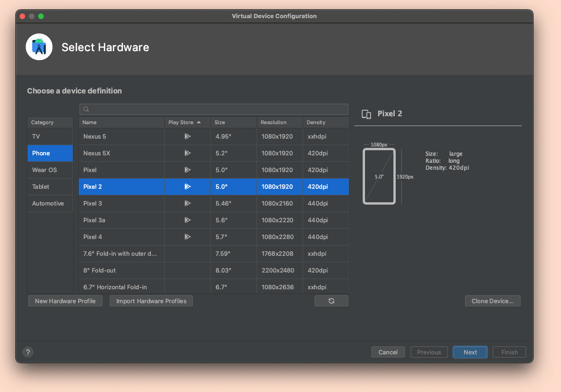Click inside the device search field
561x392 pixels.
tap(214, 109)
